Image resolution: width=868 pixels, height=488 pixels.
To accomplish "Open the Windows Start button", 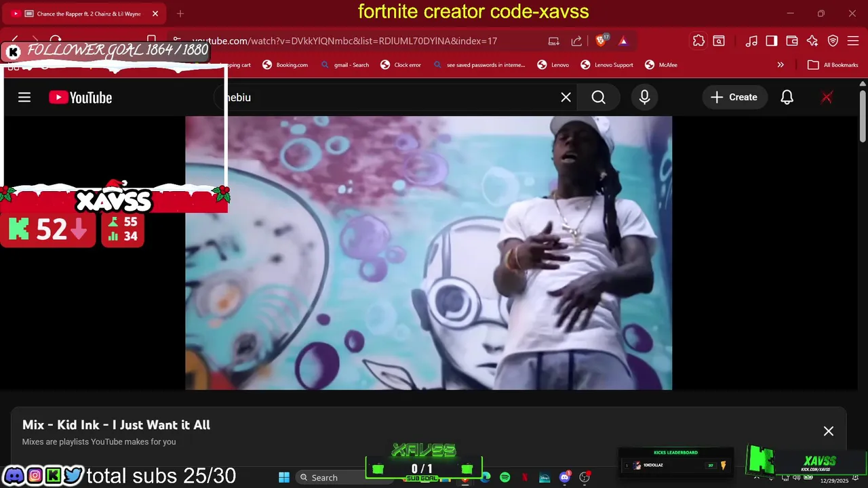I will point(284,477).
